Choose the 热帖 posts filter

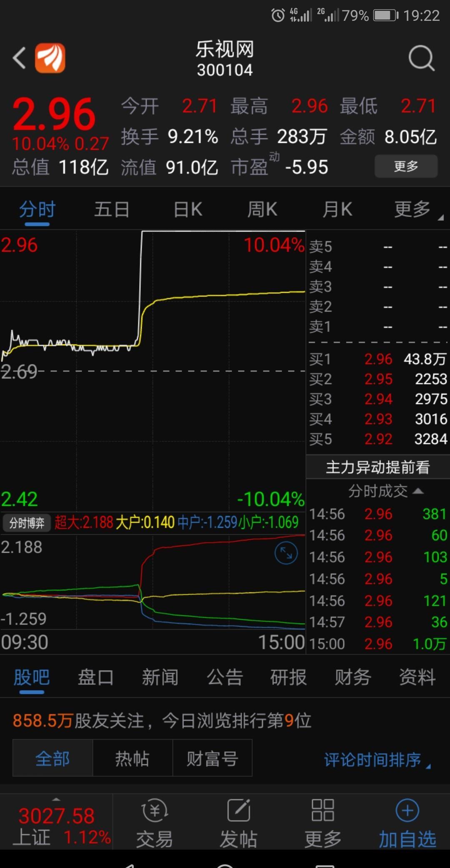click(x=132, y=758)
